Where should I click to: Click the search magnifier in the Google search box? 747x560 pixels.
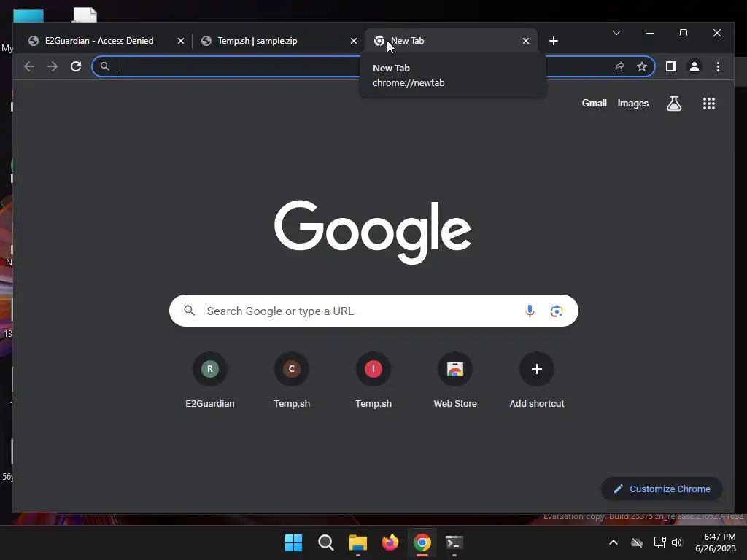pyautogui.click(x=190, y=311)
